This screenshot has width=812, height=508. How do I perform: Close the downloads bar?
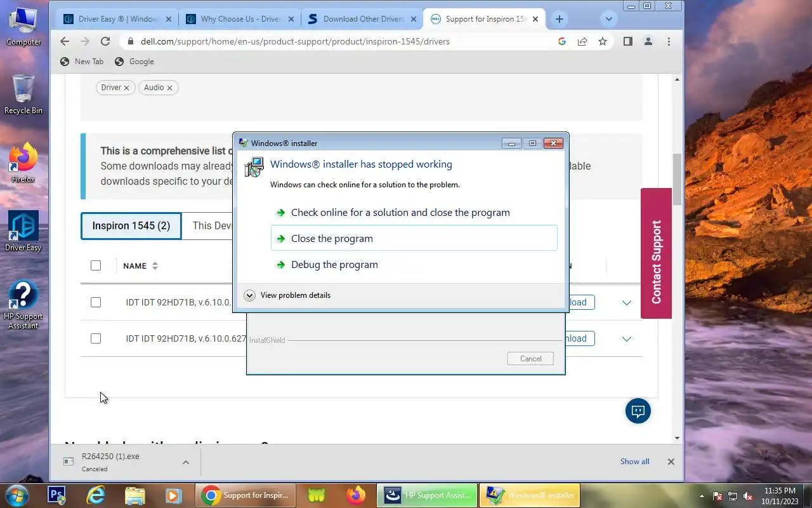[x=671, y=462]
